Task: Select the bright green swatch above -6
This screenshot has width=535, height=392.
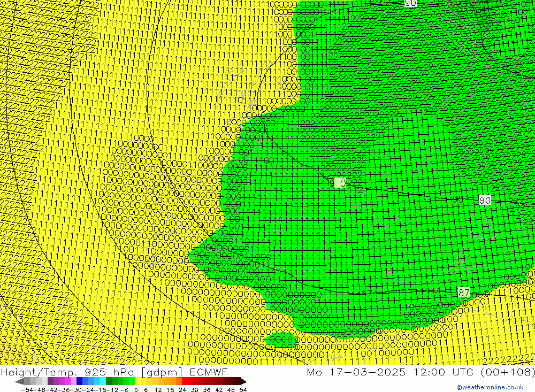Action: click(x=132, y=381)
